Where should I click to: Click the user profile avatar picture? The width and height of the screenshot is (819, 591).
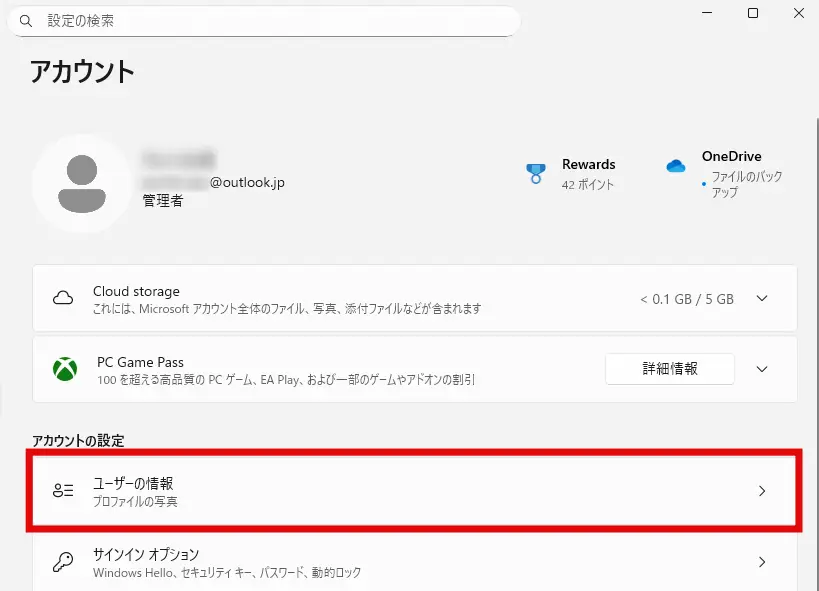pos(81,183)
